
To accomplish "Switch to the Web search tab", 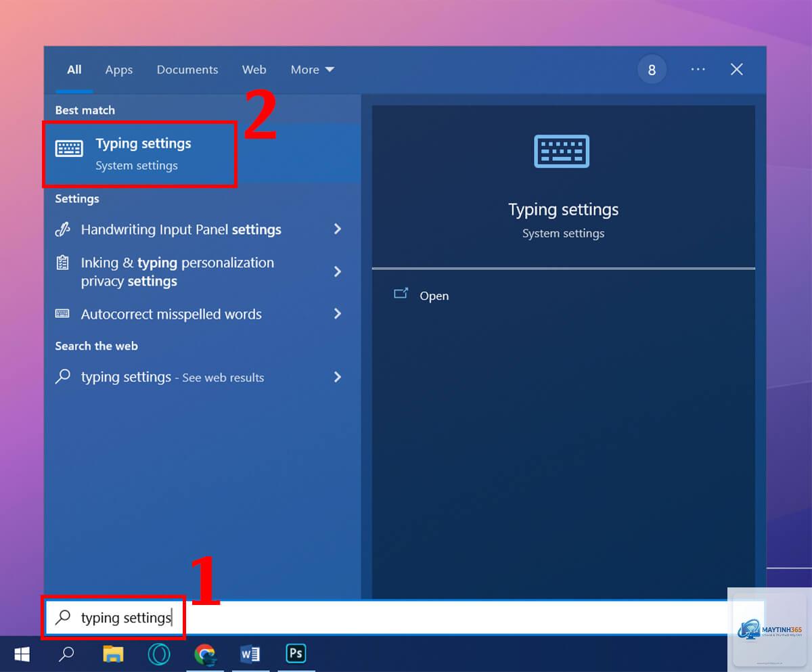I will tap(254, 70).
